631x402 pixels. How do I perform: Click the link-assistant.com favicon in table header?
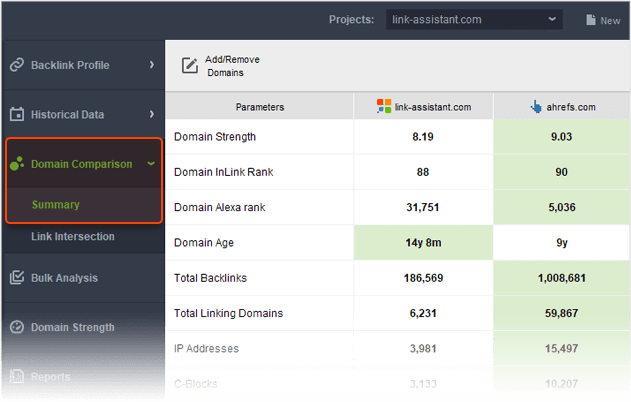[x=384, y=106]
